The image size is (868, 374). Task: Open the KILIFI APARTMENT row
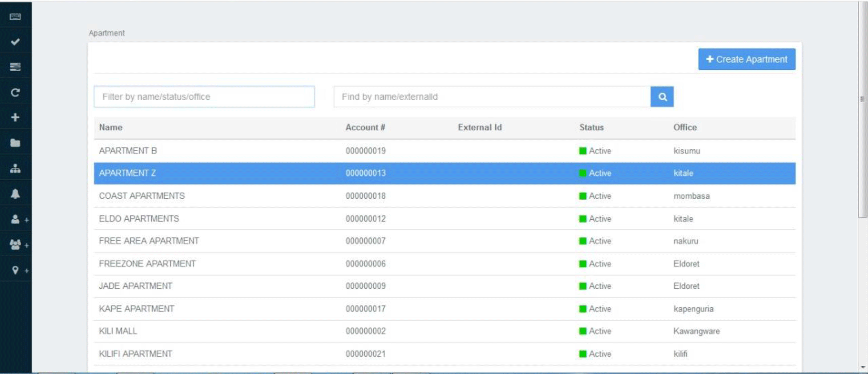click(444, 354)
